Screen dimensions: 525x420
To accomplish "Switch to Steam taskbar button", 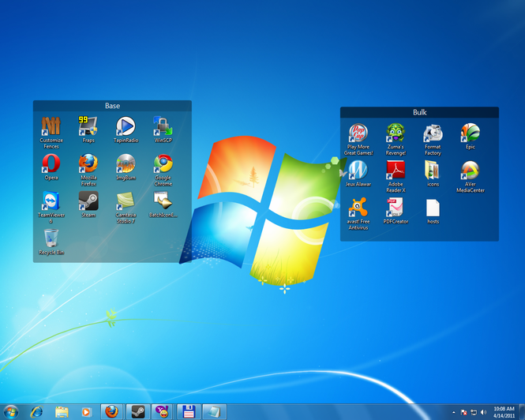I will (x=137, y=411).
